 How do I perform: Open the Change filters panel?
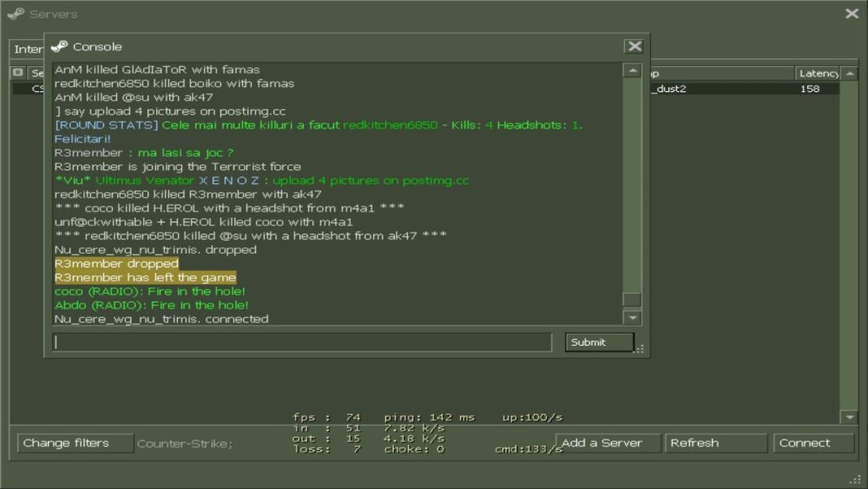click(76, 443)
